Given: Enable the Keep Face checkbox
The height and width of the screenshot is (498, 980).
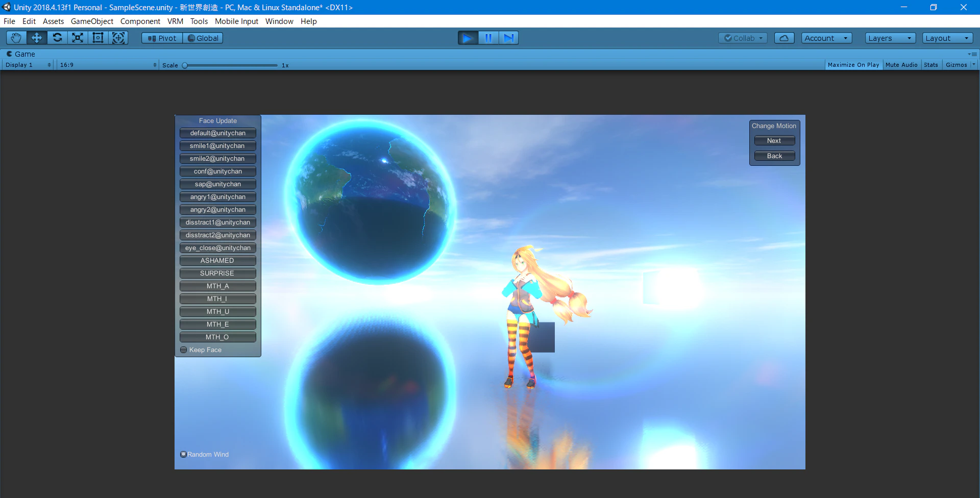Looking at the screenshot, I should pos(184,350).
